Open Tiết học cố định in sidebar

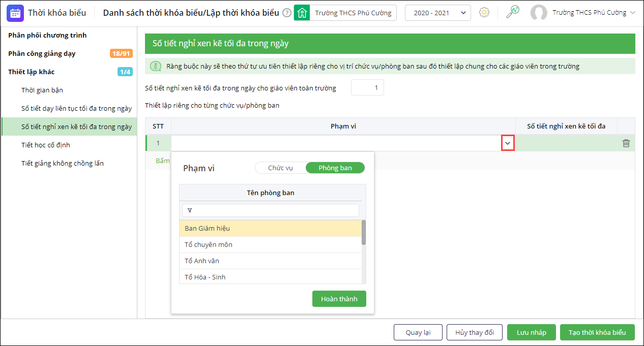tap(46, 145)
